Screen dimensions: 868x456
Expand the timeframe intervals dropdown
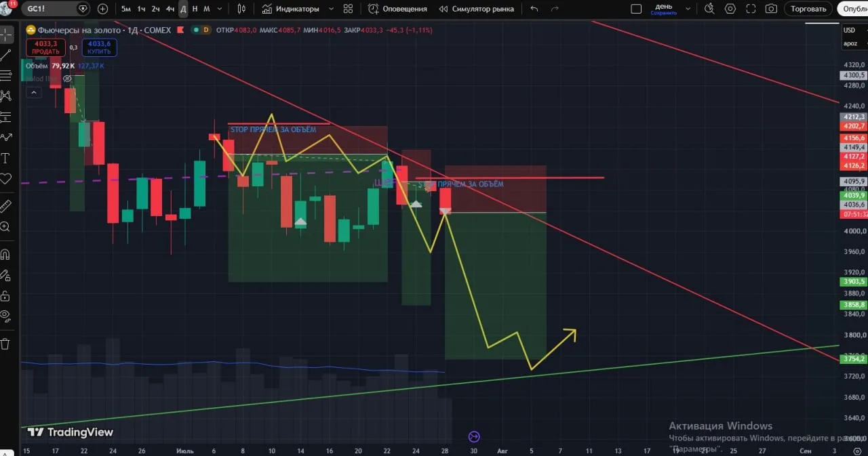click(x=220, y=9)
